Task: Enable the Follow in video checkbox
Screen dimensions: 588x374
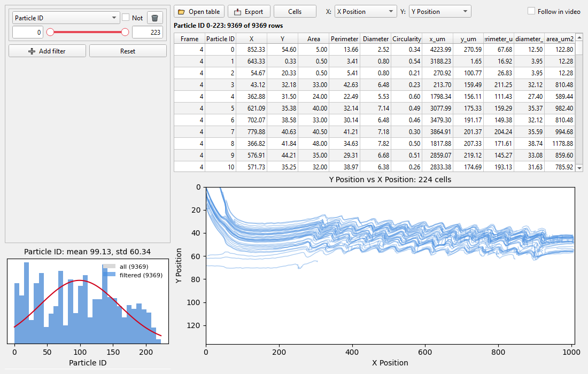Action: 531,11
